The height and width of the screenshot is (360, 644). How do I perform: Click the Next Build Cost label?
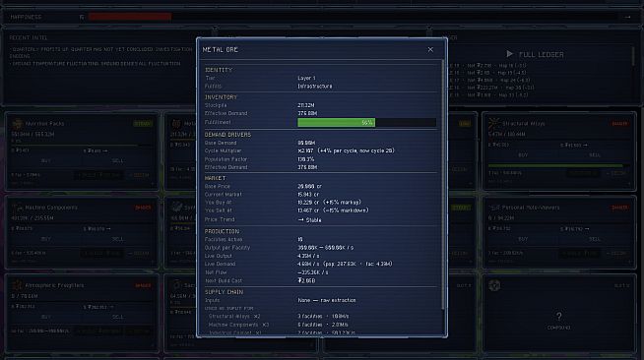pos(223,281)
